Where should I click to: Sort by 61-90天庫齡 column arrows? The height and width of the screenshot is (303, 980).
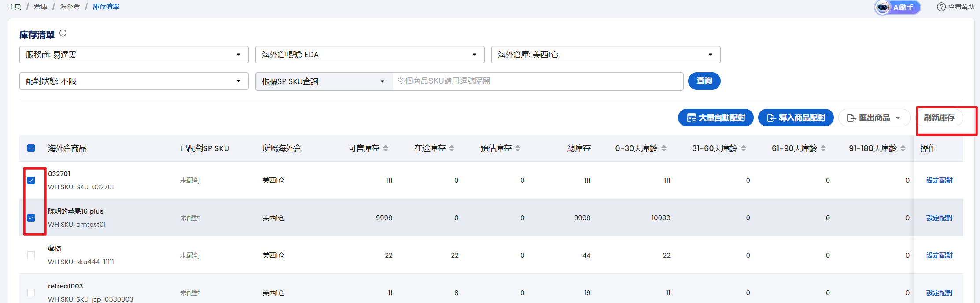(x=823, y=148)
